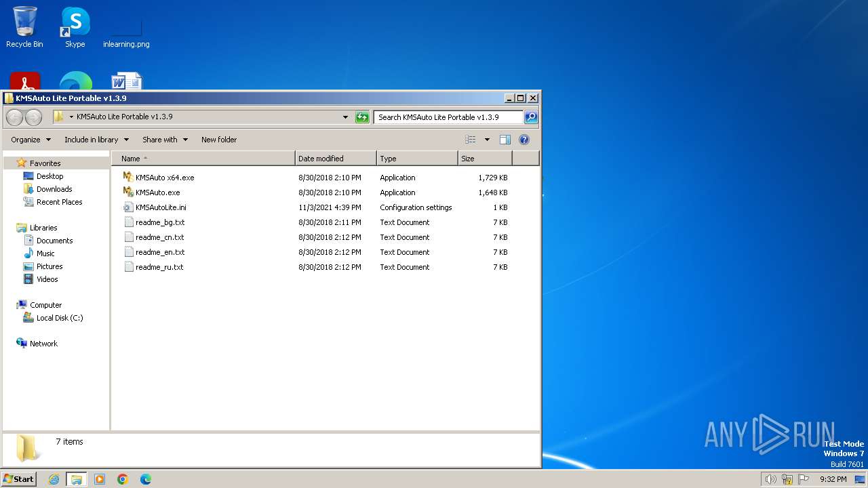Click the address bar path text
The width and height of the screenshot is (868, 488).
(x=124, y=117)
